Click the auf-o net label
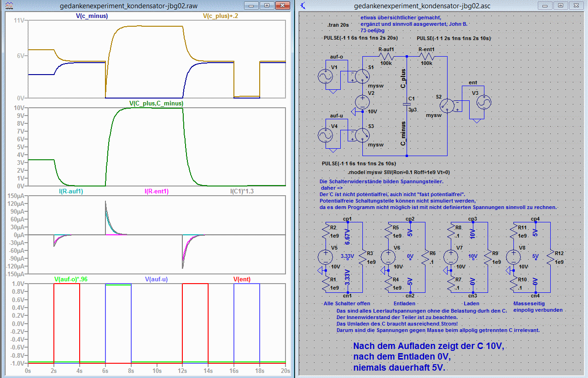Viewport: 588px width, 378px height. [x=337, y=57]
